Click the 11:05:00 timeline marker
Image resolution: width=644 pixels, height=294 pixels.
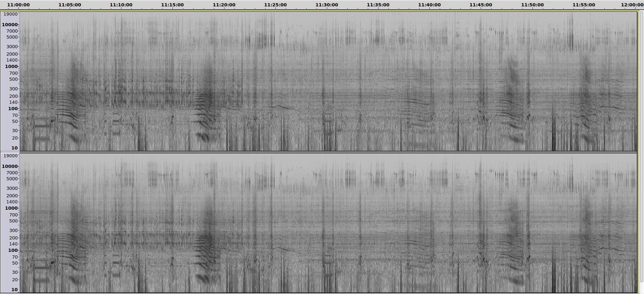pyautogui.click(x=70, y=5)
